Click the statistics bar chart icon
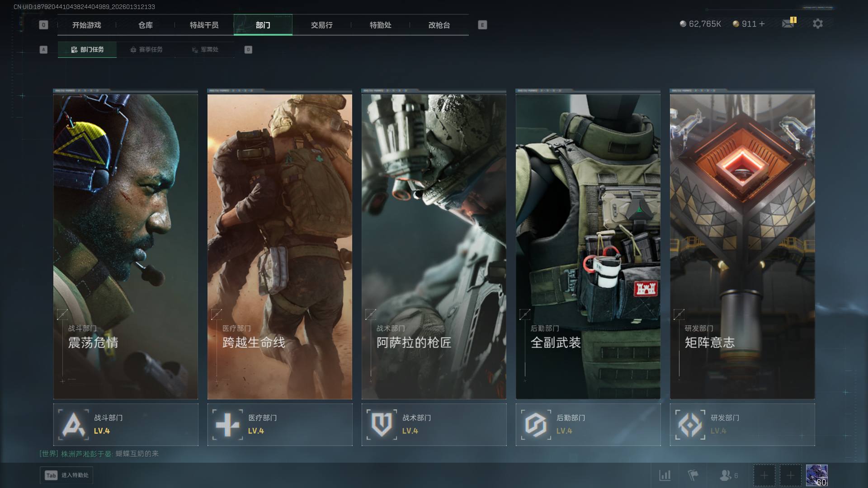Screen dimensions: 868x488 click(665, 475)
